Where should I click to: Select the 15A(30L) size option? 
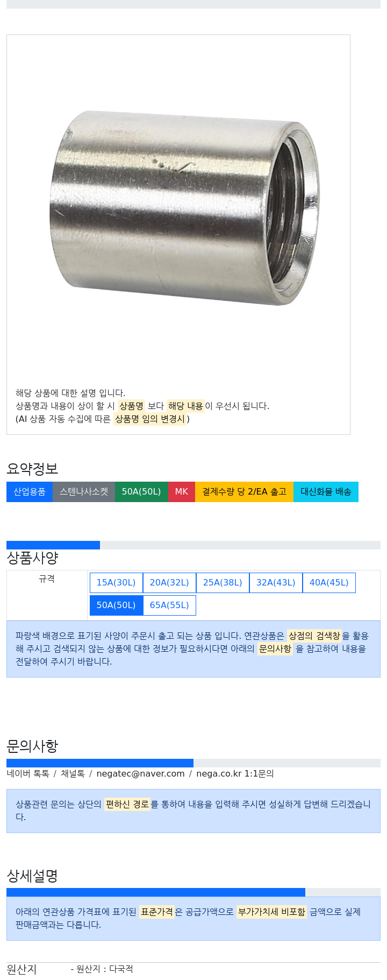(116, 583)
